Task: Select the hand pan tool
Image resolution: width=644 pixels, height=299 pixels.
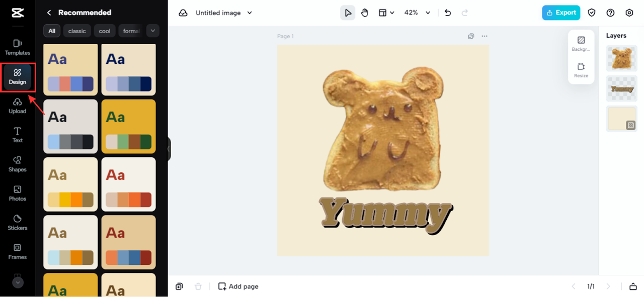Action: click(x=365, y=13)
